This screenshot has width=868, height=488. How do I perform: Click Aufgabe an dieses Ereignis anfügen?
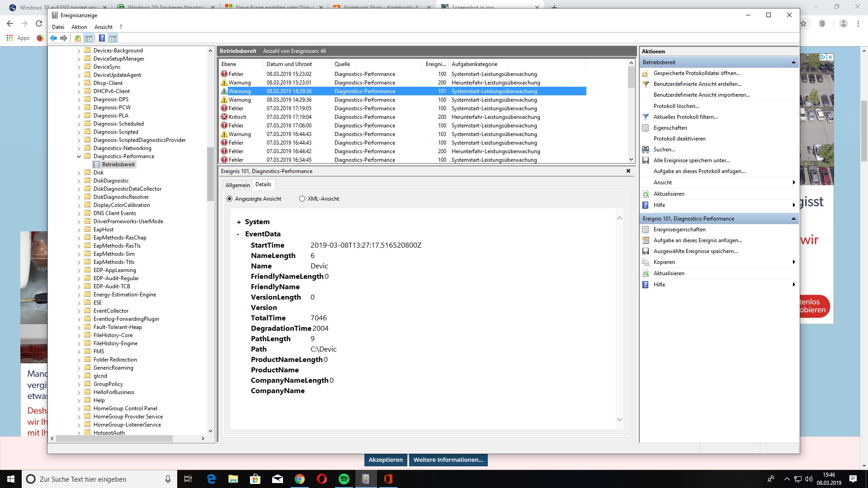(x=698, y=240)
